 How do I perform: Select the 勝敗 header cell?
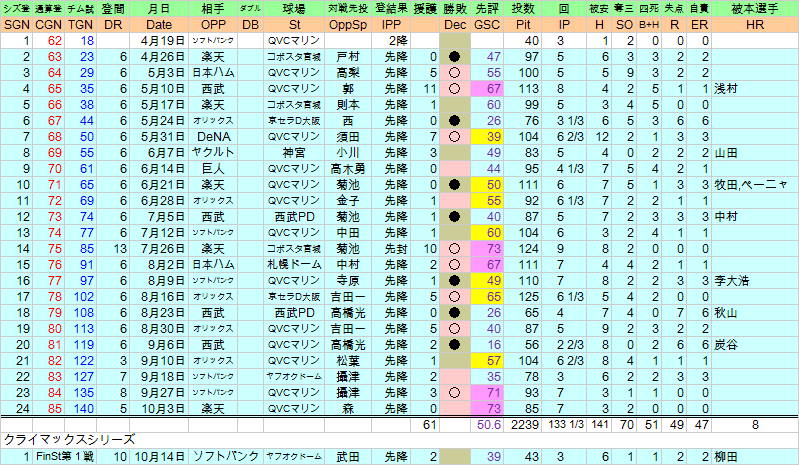coord(455,9)
